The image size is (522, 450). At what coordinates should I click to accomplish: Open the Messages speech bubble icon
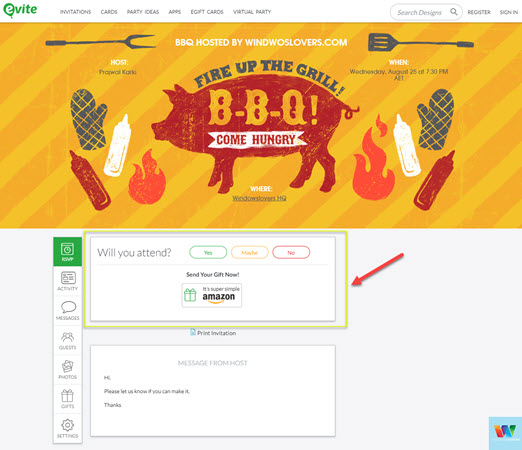(68, 310)
